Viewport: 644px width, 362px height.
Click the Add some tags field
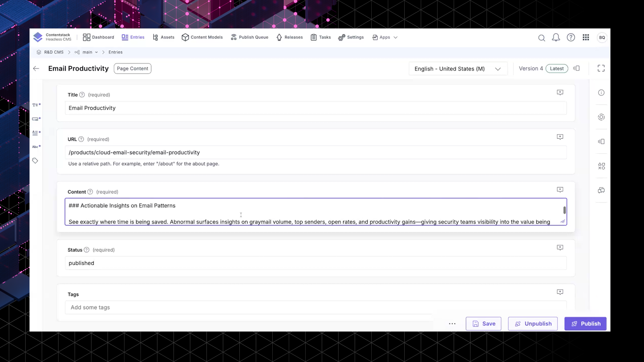316,307
